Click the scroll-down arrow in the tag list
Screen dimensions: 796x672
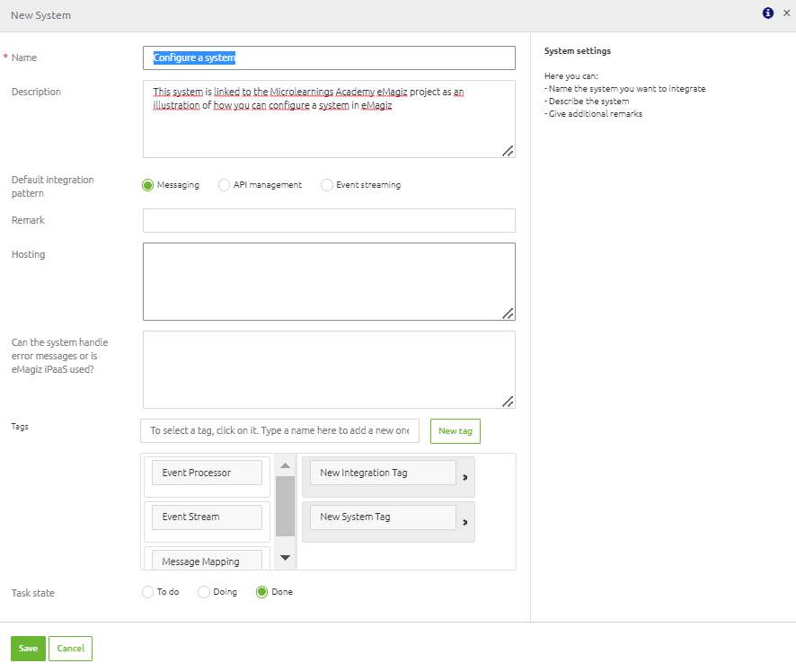pyautogui.click(x=285, y=557)
